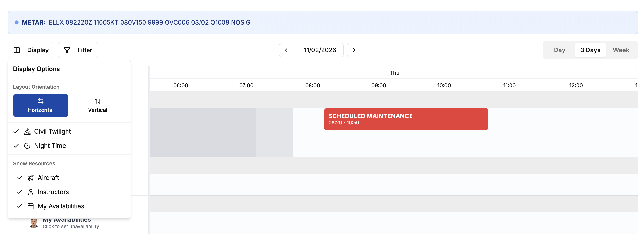The width and height of the screenshot is (644, 250).
Task: Advance to the next date range
Action: pyautogui.click(x=354, y=50)
